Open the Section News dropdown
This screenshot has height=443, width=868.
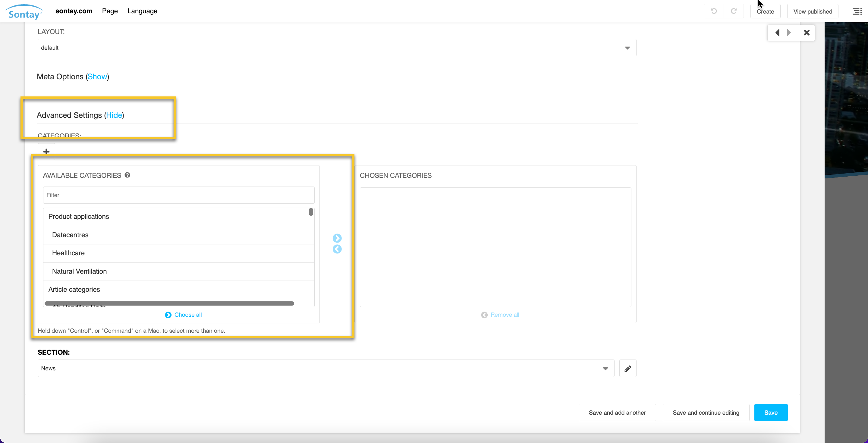(x=325, y=369)
